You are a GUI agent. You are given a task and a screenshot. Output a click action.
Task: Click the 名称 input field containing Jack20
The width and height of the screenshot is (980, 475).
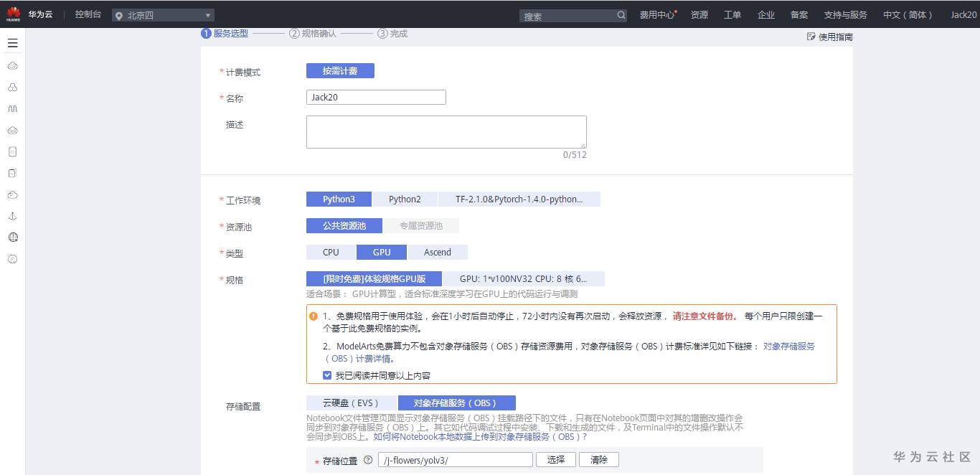[376, 98]
